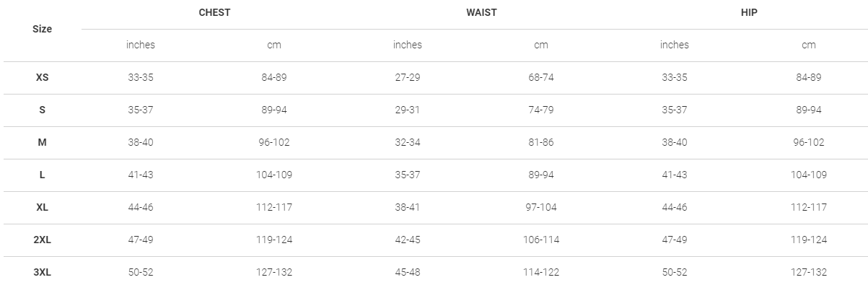Click the XL waist inches value 38-41

tap(408, 207)
